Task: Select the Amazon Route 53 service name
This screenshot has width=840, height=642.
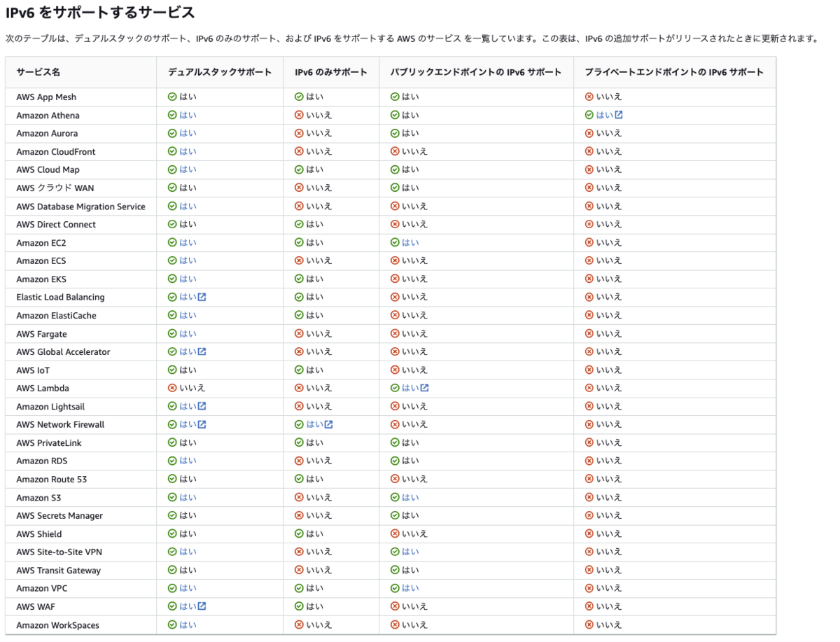Action: [x=52, y=480]
